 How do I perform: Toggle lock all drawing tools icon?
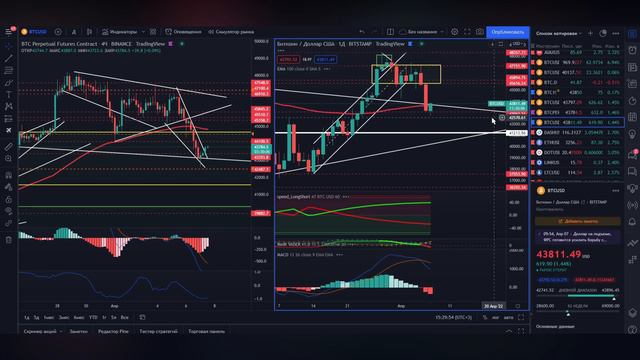[x=9, y=199]
